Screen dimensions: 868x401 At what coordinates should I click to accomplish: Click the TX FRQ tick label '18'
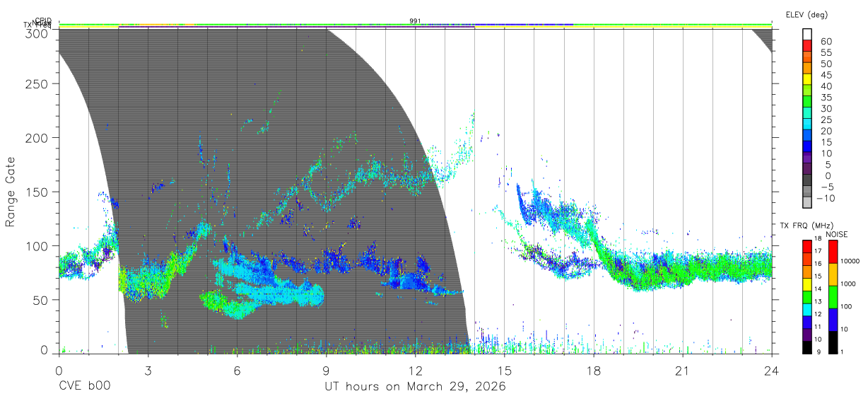pyautogui.click(x=817, y=240)
